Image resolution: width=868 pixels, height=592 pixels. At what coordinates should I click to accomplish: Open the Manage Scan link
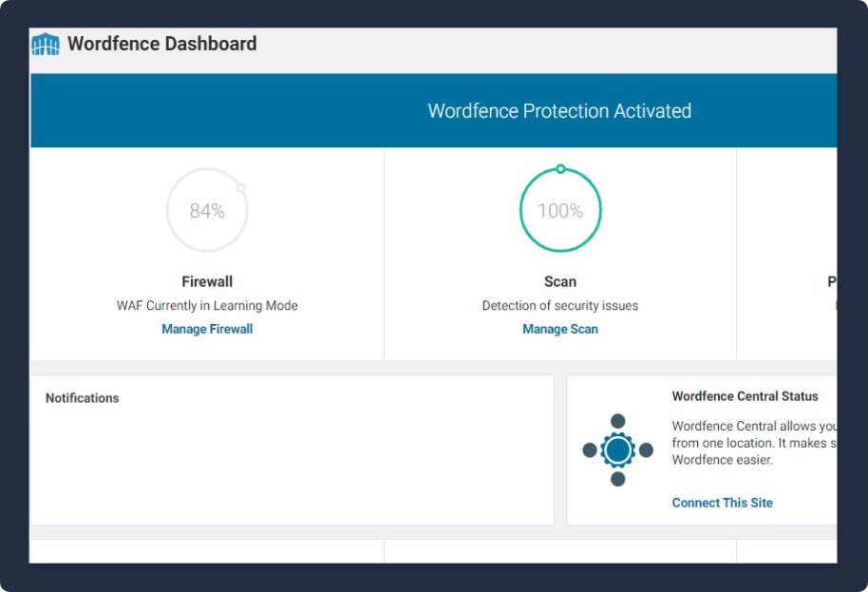point(560,329)
